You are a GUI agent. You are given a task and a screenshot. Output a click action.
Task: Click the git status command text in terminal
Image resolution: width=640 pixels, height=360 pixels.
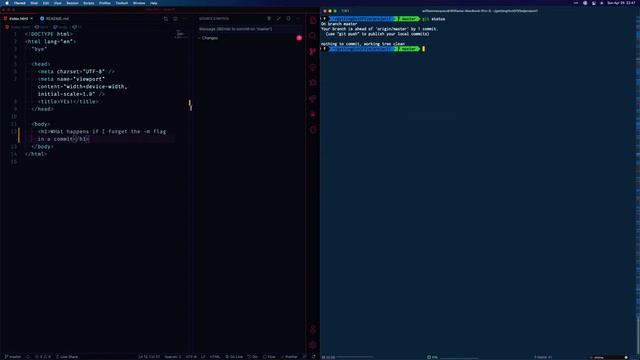pyautogui.click(x=433, y=19)
